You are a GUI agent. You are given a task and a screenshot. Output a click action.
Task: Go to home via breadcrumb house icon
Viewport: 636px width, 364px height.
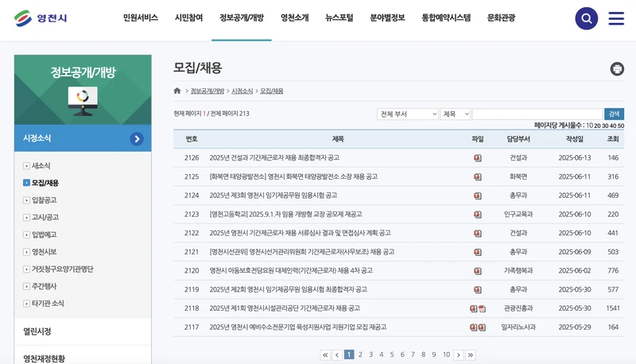[177, 91]
